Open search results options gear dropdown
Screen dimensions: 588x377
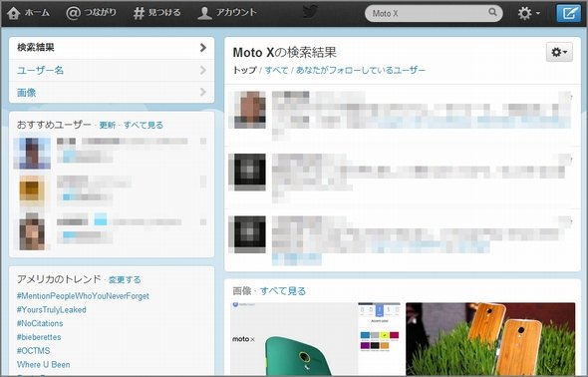[x=559, y=52]
